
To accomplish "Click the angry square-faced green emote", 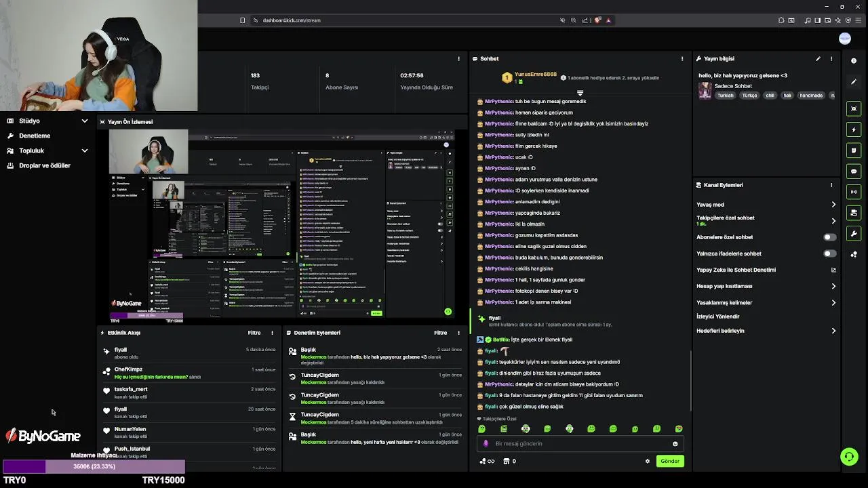I will coord(504,429).
